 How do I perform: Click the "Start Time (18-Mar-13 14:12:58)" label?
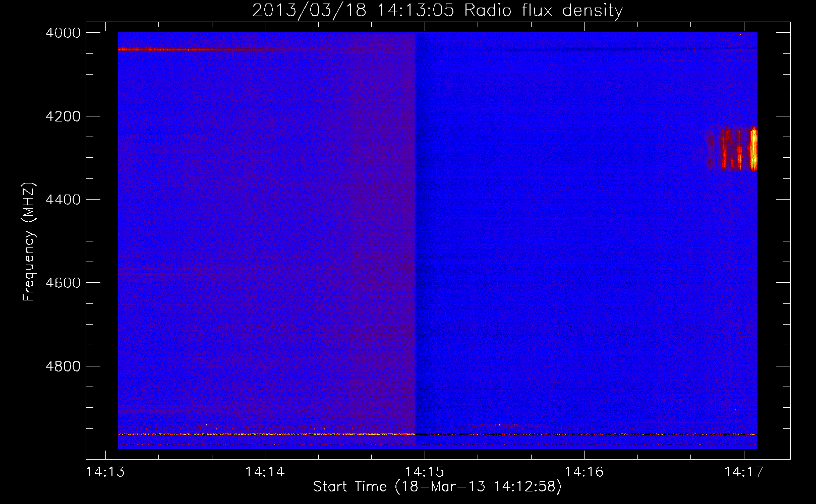pyautogui.click(x=437, y=487)
